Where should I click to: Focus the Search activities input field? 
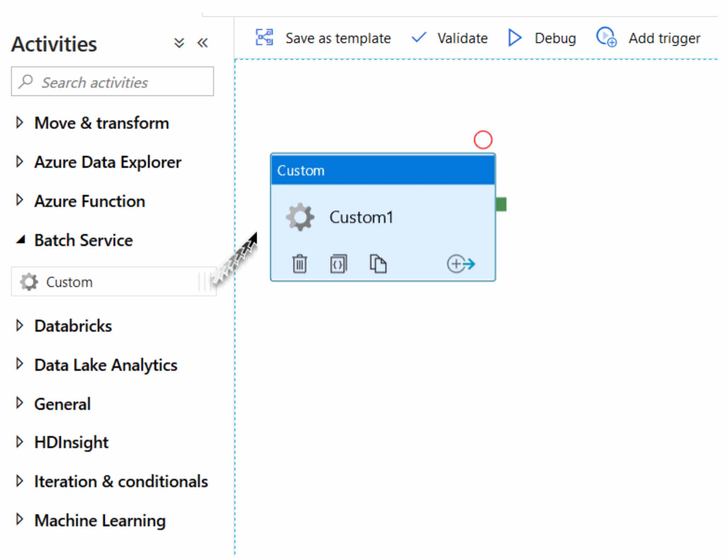pyautogui.click(x=112, y=81)
